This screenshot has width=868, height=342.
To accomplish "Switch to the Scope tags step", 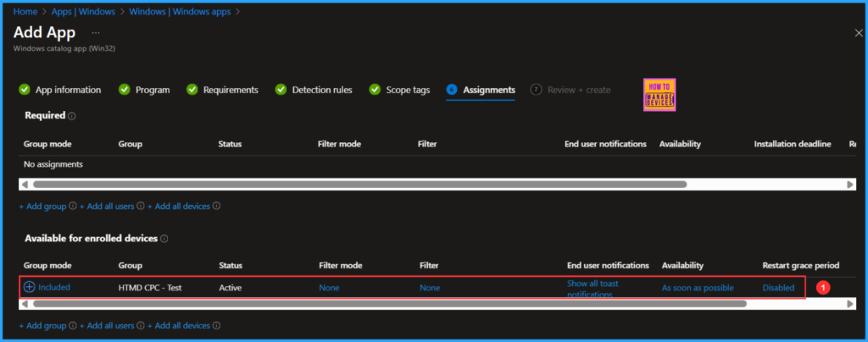I will pyautogui.click(x=408, y=90).
